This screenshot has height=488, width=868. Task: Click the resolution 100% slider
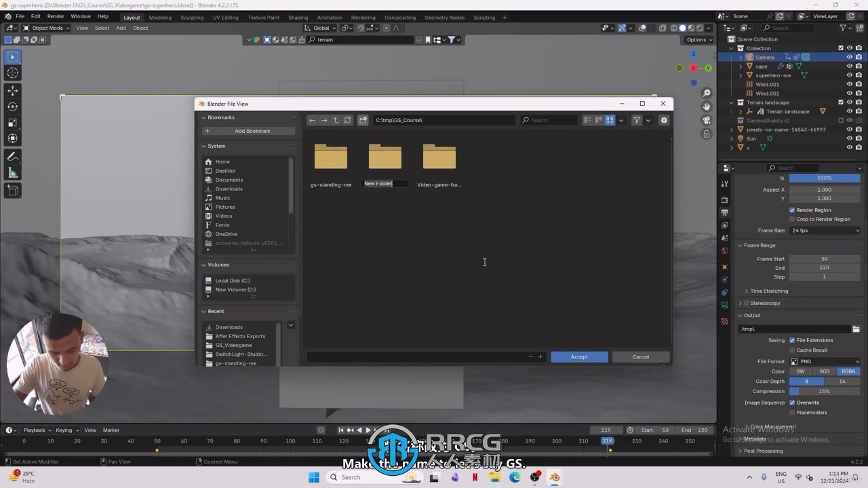(x=825, y=178)
